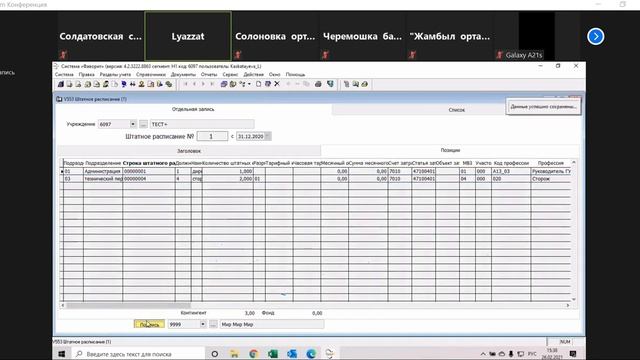Open date picker for 31.12.2020
Screen dimensions: 640x360
(x=267, y=136)
